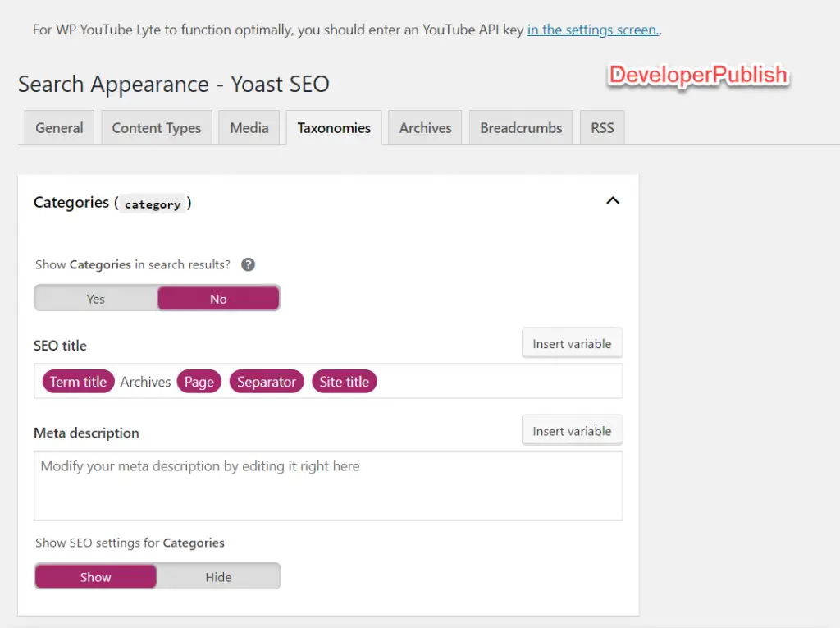
Task: Click the Search Appearance - Yoast SEO heading
Action: pos(174,85)
